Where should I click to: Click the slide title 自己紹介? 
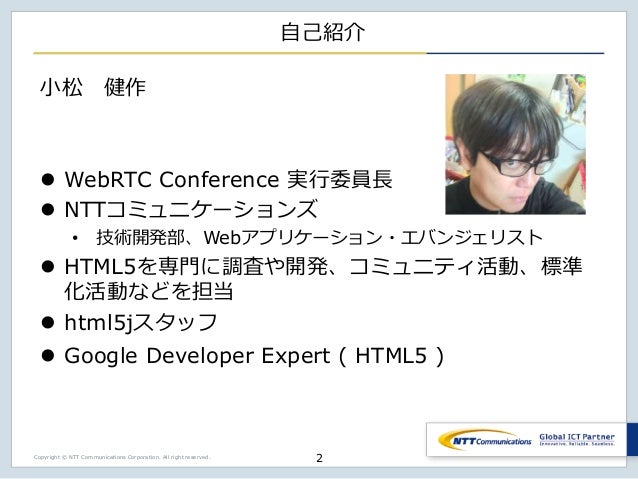[323, 33]
